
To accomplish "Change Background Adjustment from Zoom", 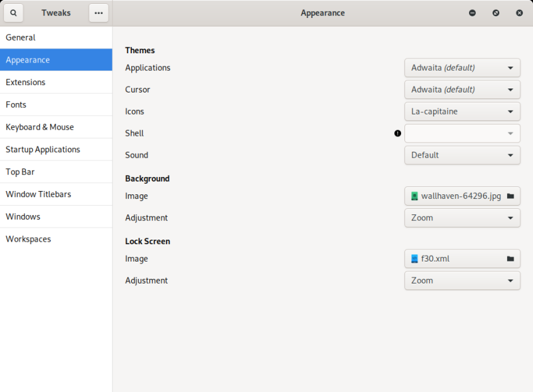I will [x=462, y=218].
